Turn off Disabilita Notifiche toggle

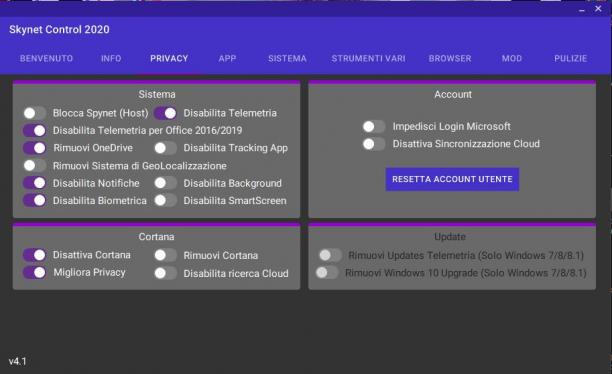point(34,183)
